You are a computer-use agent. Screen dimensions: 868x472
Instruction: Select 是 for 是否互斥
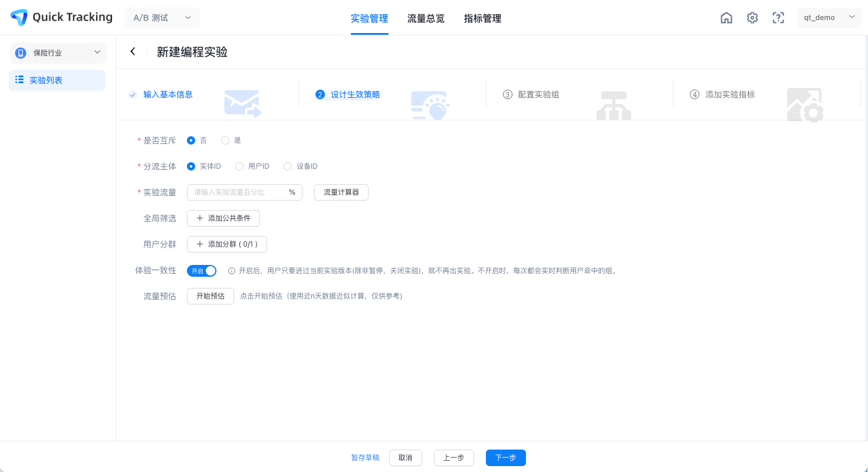[x=225, y=140]
